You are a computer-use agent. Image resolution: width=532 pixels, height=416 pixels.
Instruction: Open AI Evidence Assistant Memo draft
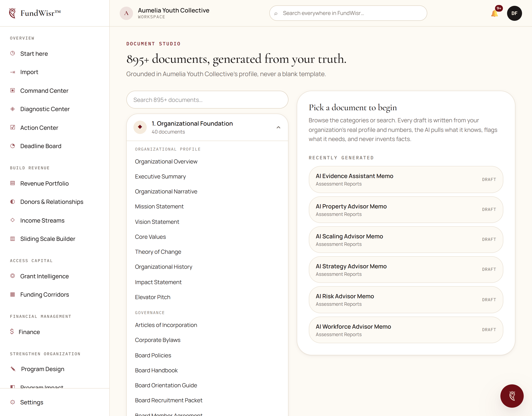click(x=406, y=180)
